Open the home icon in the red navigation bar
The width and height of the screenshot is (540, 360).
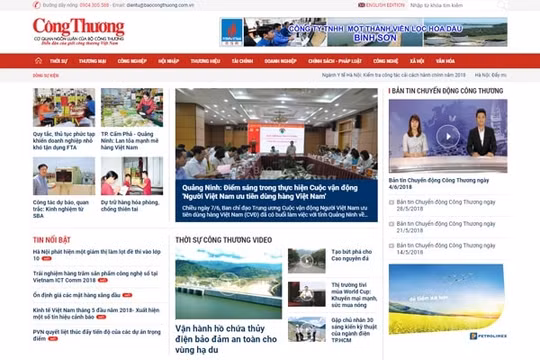point(38,61)
